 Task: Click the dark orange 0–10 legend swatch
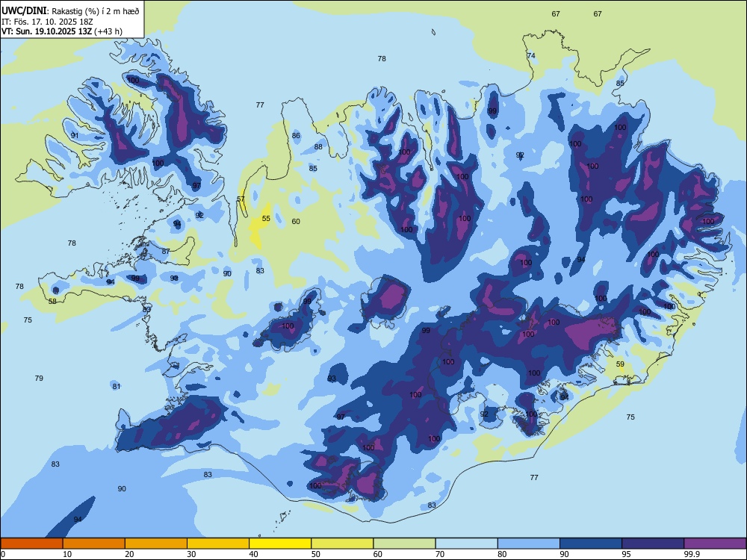click(31, 544)
